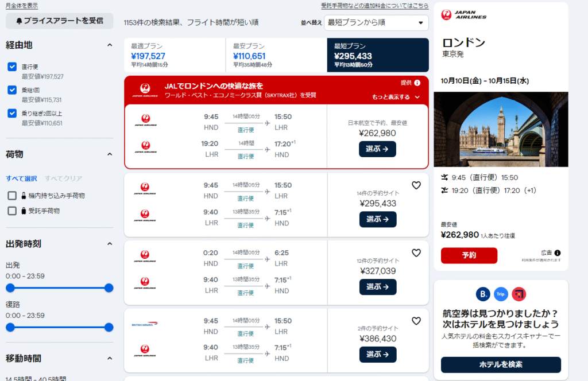The width and height of the screenshot is (588, 381).
Task: Show the ad info icon beside 広告
Action: click(558, 253)
